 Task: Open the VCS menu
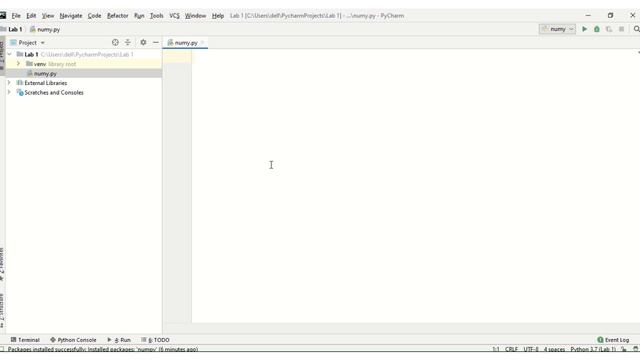click(174, 16)
